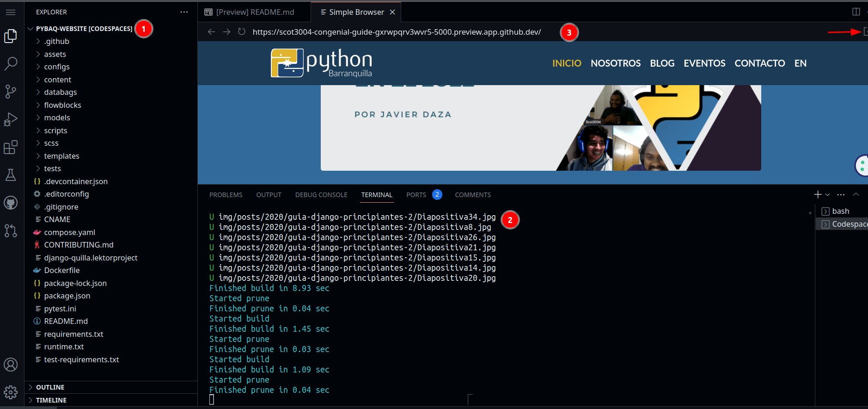Open the Source Control view icon

click(x=11, y=92)
